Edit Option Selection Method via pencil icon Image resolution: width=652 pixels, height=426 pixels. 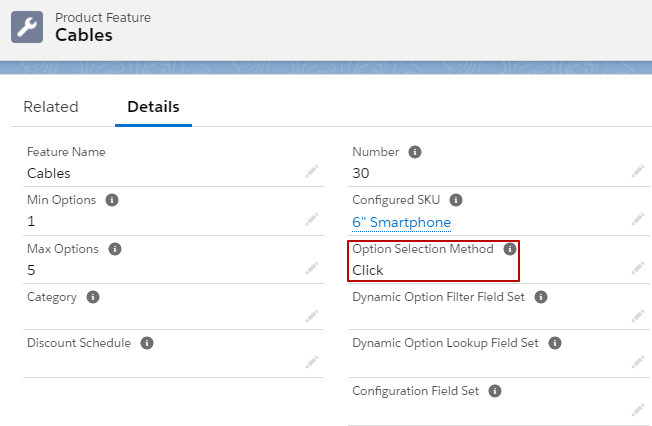(x=637, y=268)
